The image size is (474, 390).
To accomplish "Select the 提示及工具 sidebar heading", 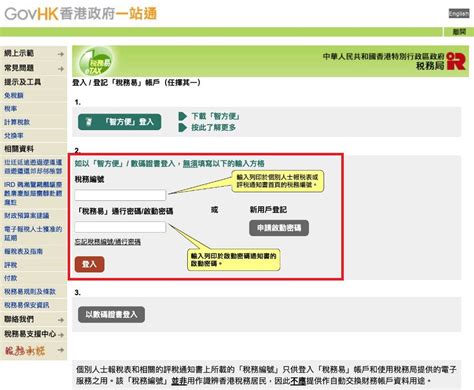I will 22,82.
